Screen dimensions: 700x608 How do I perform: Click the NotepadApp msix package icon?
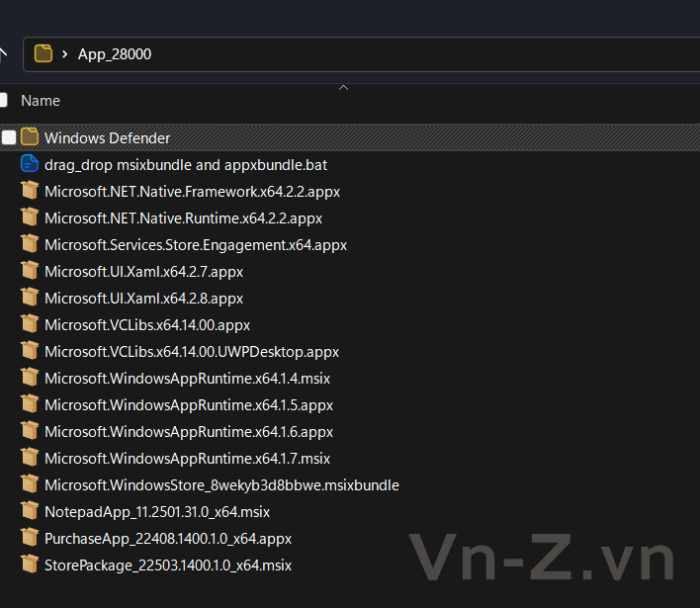pos(30,511)
